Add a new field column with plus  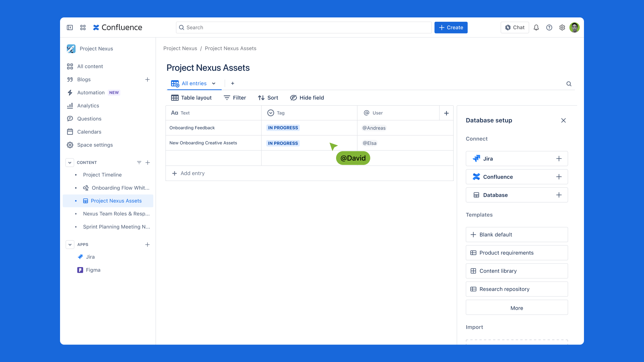446,113
